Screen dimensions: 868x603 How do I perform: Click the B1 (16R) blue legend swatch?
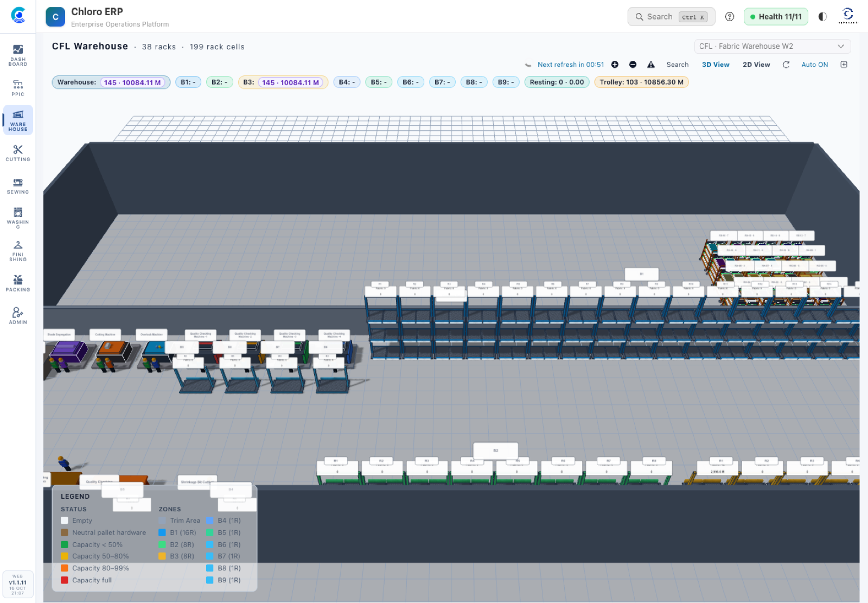click(162, 532)
